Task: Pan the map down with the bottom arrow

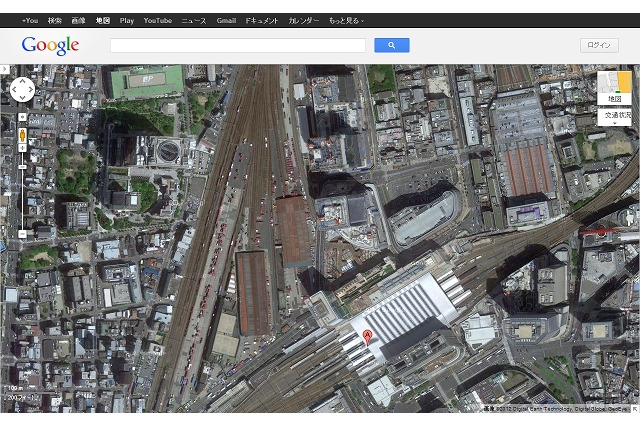Action: (x=22, y=98)
